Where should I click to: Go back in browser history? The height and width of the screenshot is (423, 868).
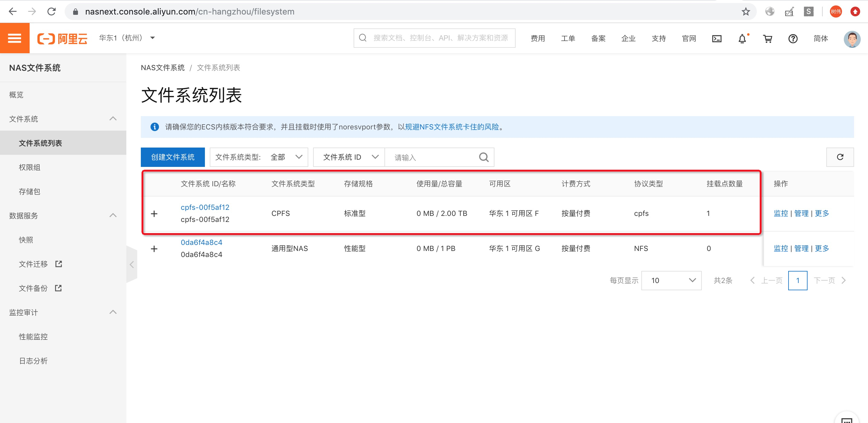[x=13, y=11]
